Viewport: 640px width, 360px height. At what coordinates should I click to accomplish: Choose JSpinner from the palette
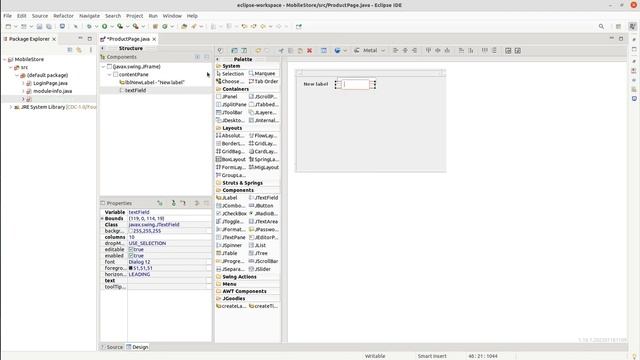(229, 245)
